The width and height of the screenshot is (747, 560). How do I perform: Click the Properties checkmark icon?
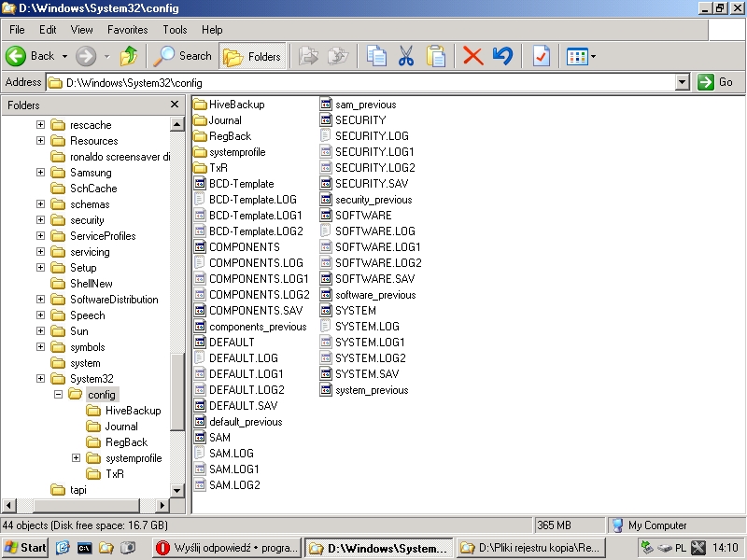coord(541,56)
